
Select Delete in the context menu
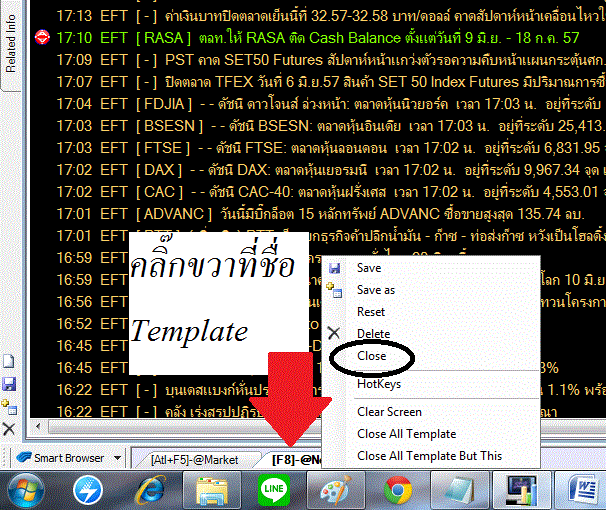point(373,334)
